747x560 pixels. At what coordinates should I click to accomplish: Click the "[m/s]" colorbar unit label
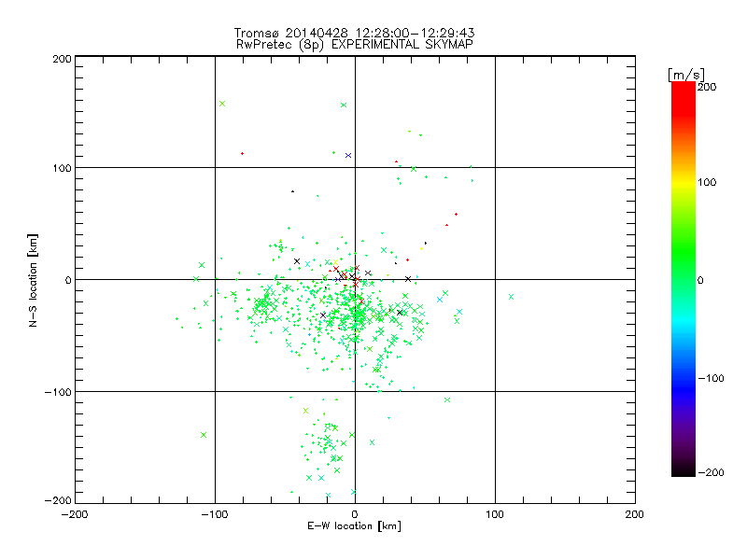click(x=686, y=75)
